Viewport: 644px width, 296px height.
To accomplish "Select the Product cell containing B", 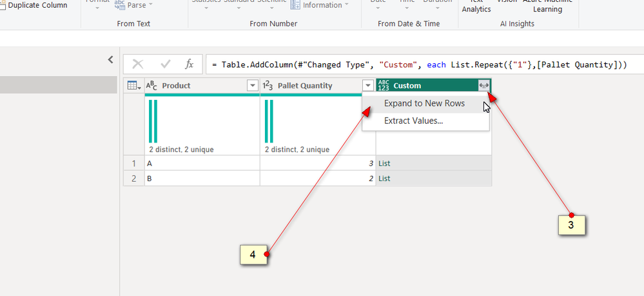I will [x=202, y=179].
